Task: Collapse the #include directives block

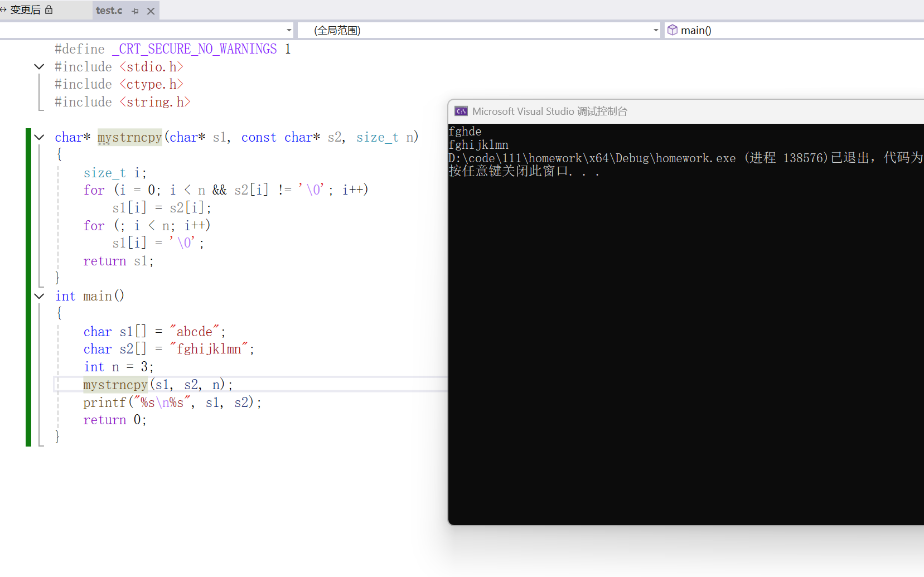Action: coord(39,67)
